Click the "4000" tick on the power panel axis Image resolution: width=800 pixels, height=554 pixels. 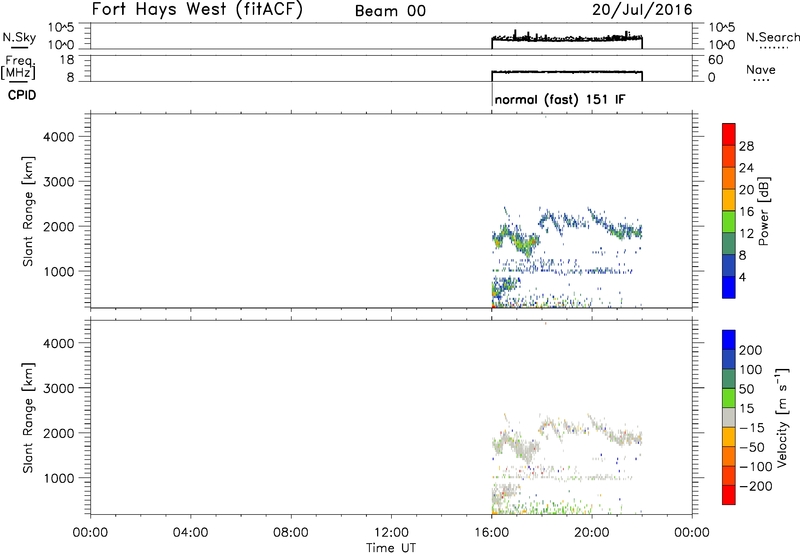tap(59, 137)
